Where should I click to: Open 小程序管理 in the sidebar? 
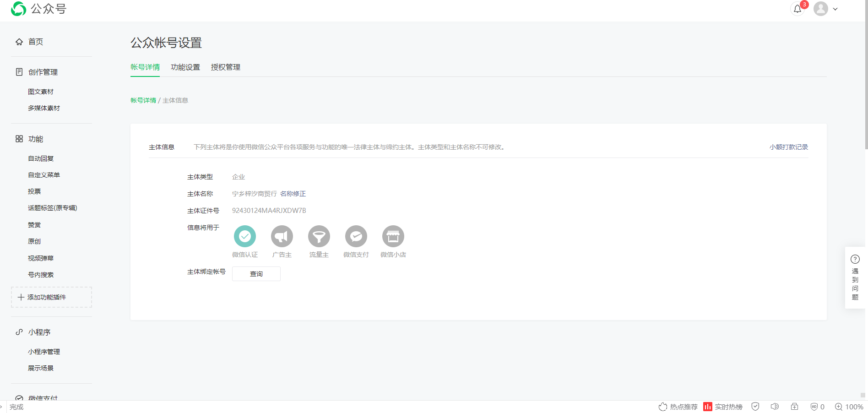[44, 352]
